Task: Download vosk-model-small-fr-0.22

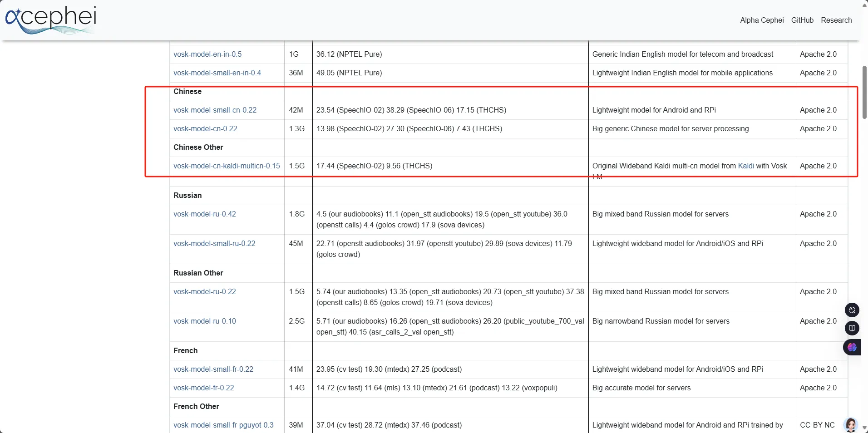Action: [x=213, y=369]
